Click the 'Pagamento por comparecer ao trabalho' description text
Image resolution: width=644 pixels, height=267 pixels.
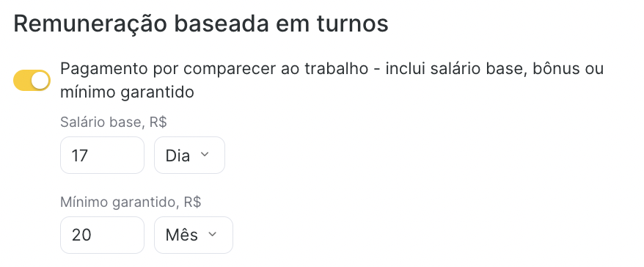[x=214, y=69]
